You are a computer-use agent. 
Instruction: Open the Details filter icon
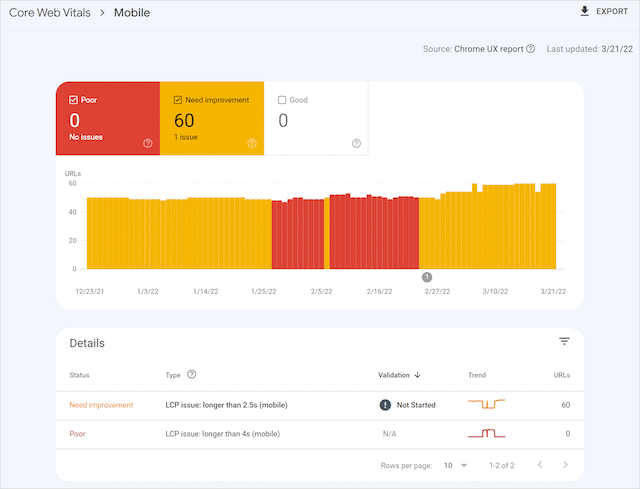pyautogui.click(x=564, y=342)
